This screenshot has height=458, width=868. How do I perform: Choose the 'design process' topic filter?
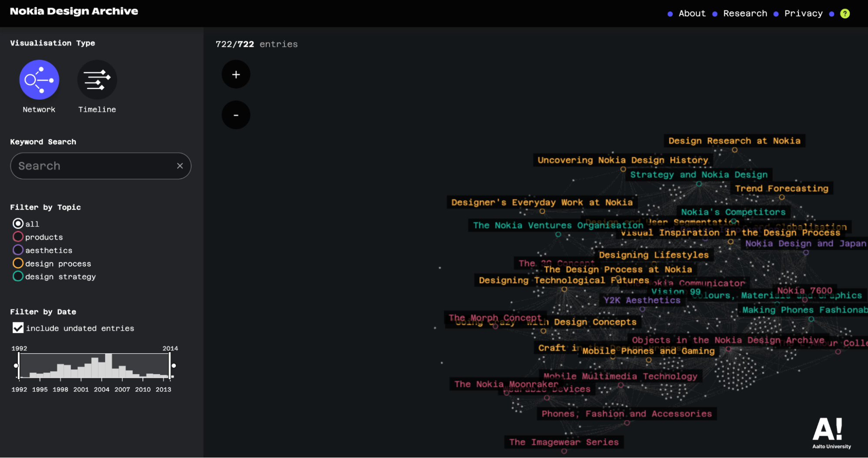pyautogui.click(x=18, y=264)
